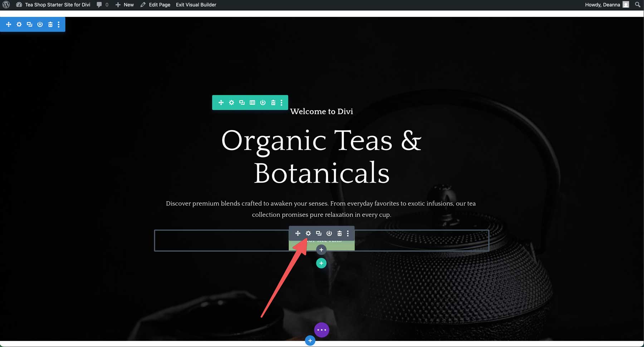Viewport: 644px width, 347px height.
Task: Open the section three-dot options menu
Action: point(59,24)
